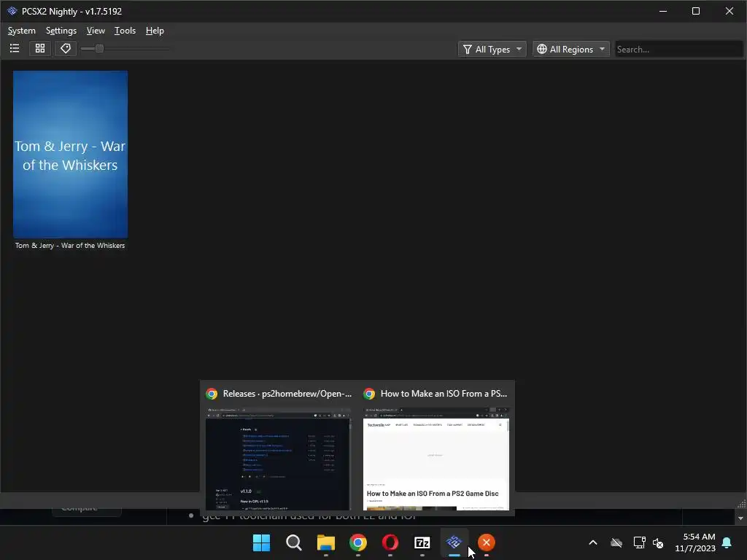This screenshot has height=560, width=747.
Task: Open the Help menu
Action: click(155, 31)
